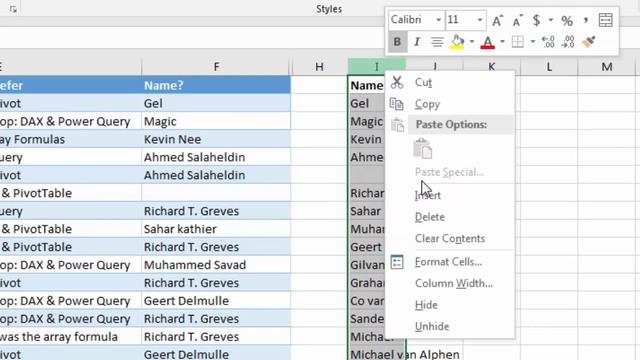Open the Calibri font name dropdown
Image resolution: width=640 pixels, height=360 pixels.
coord(438,20)
